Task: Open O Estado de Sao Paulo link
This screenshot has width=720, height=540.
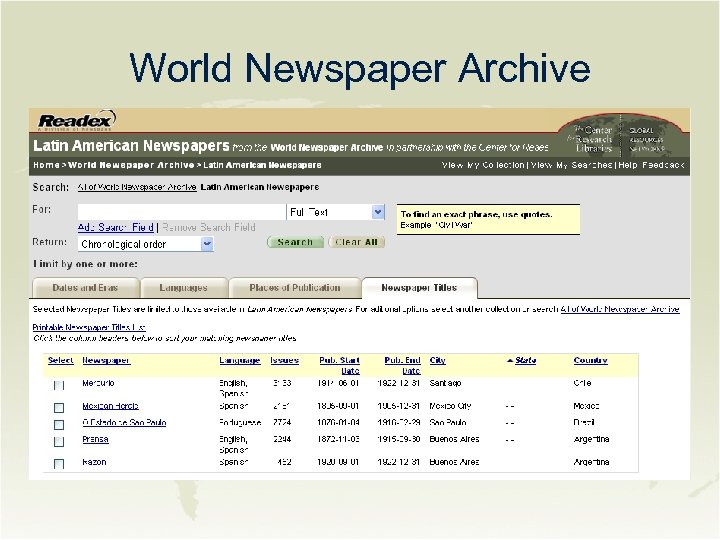Action: coord(124,422)
